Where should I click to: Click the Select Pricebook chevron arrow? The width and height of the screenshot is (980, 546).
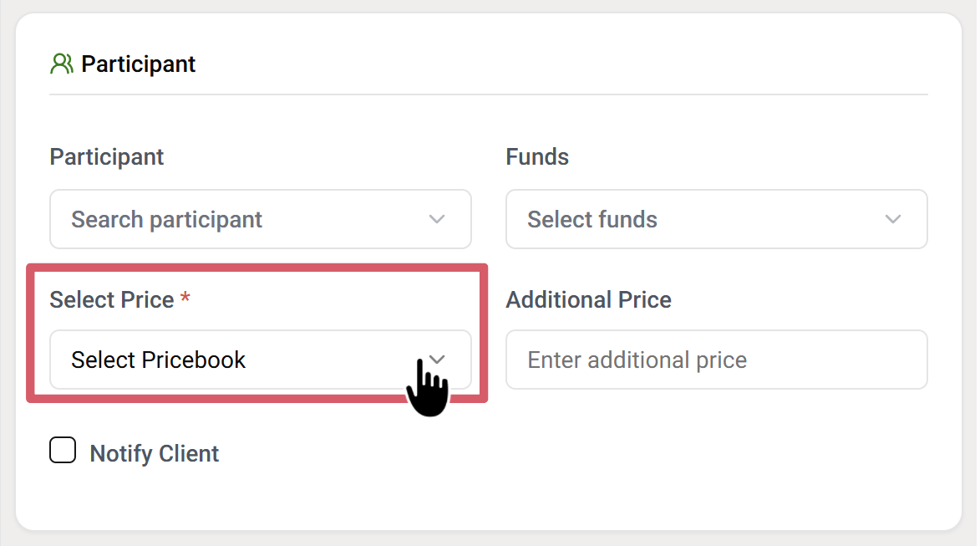[x=437, y=360]
